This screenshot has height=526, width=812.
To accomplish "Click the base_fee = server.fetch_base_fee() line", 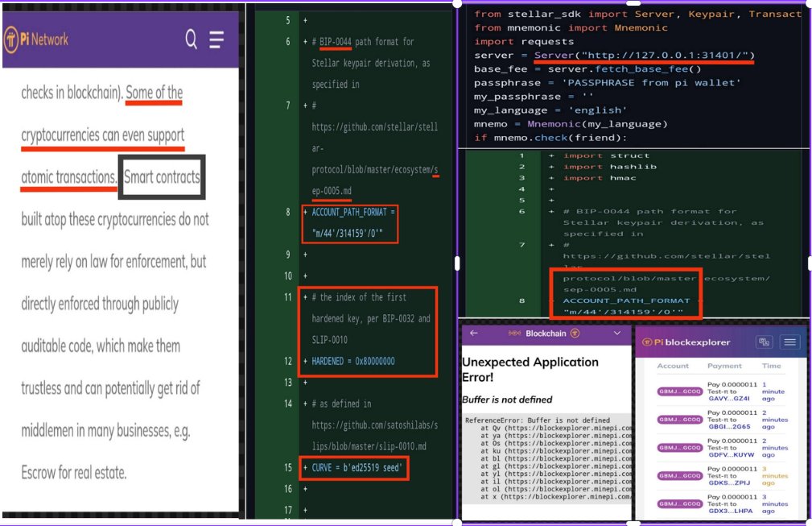I will coord(587,69).
